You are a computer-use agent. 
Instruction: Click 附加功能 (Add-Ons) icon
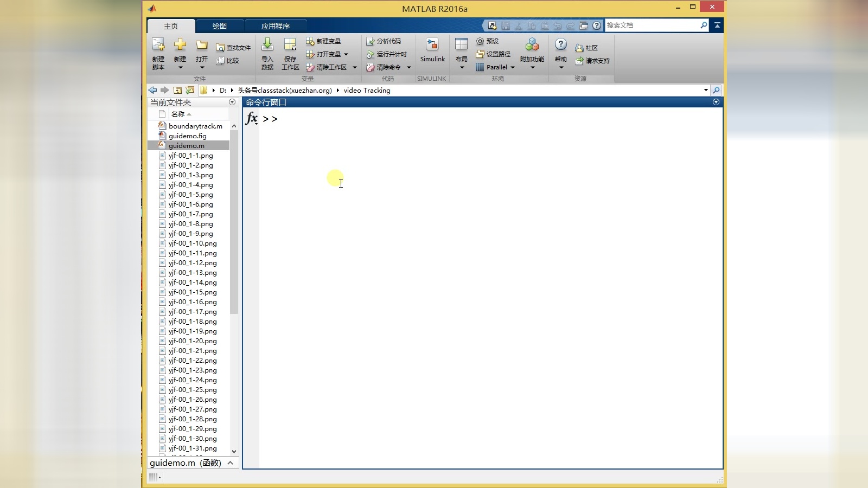coord(532,45)
